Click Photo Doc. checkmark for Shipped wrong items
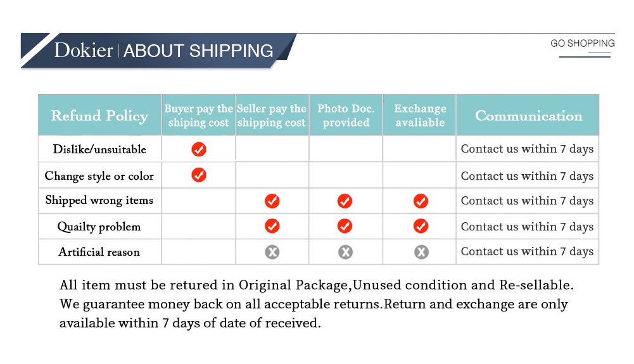 coord(345,201)
